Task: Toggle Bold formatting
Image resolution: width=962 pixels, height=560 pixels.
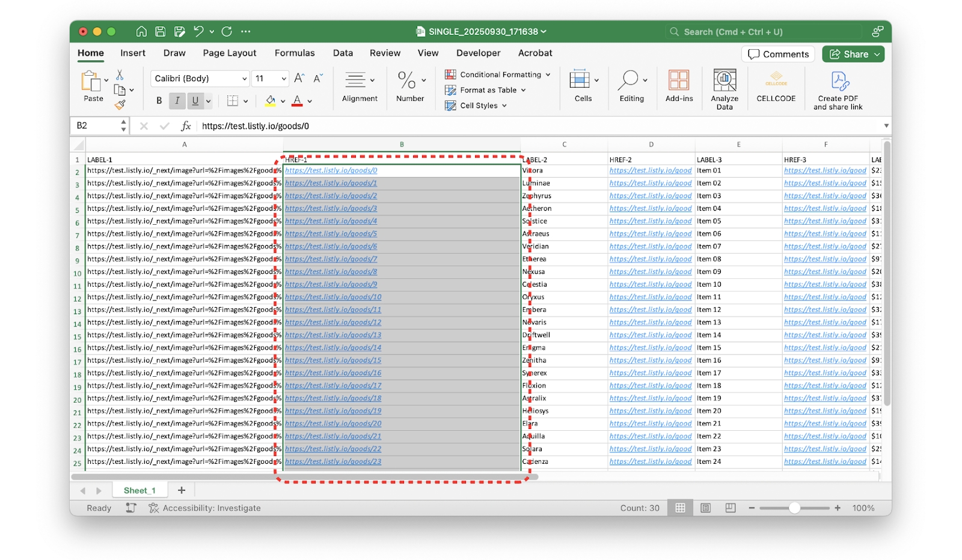Action: pos(159,101)
